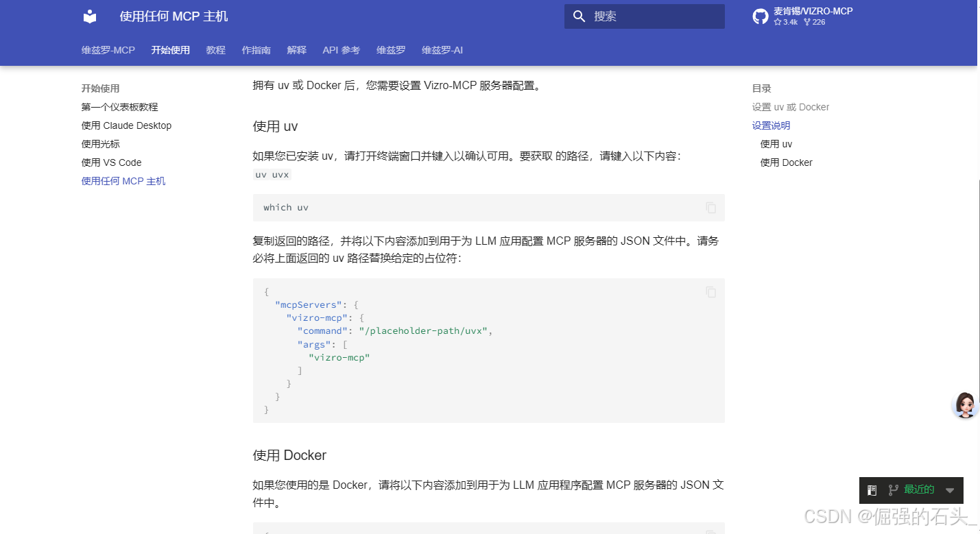Open the 维兹罗-MCP tab
The image size is (980, 534).
coord(108,50)
